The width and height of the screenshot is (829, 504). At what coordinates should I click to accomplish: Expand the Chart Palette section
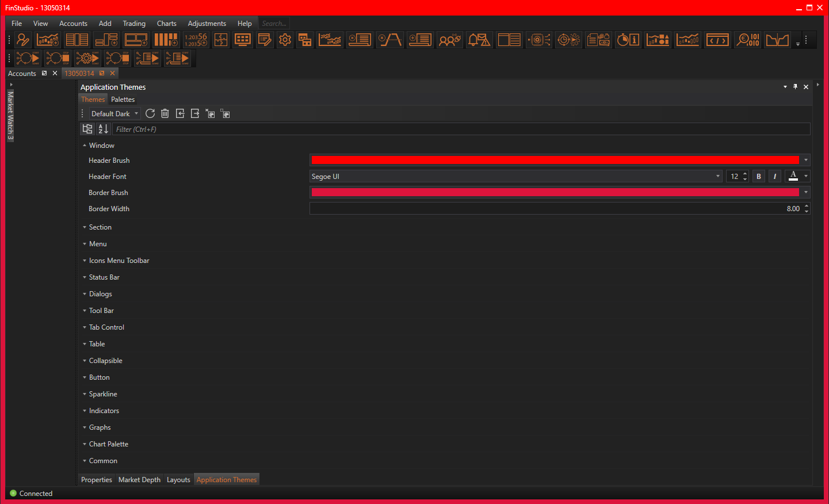pos(108,444)
